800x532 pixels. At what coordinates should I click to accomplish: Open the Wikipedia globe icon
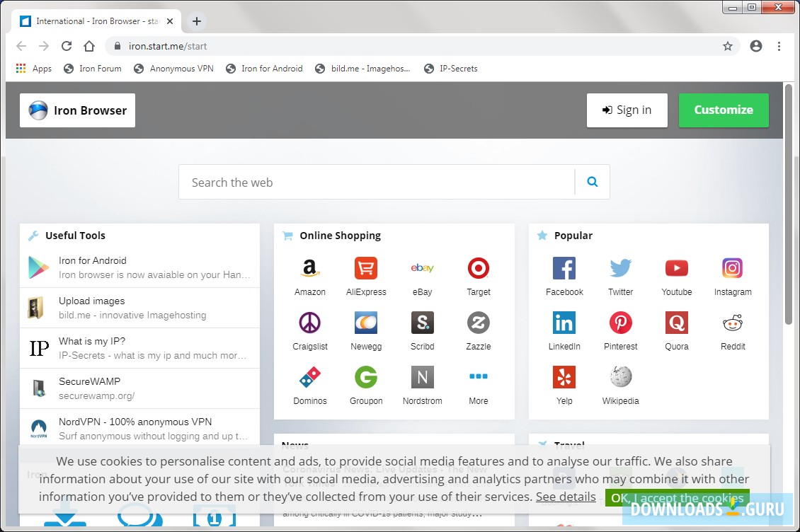click(x=620, y=377)
